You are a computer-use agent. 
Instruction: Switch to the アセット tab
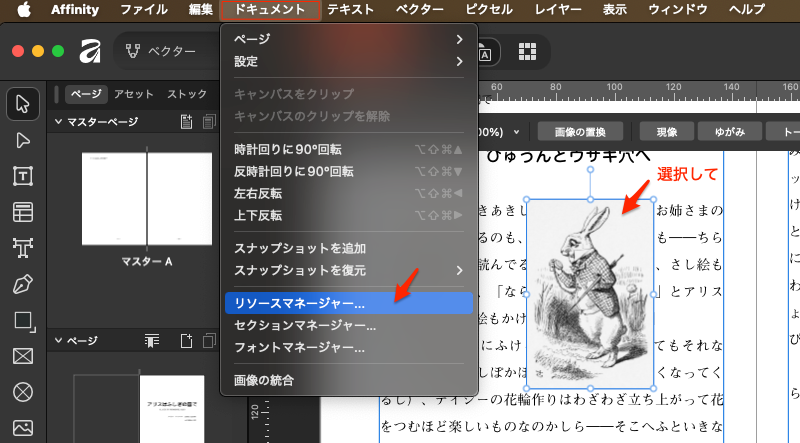pyautogui.click(x=134, y=94)
